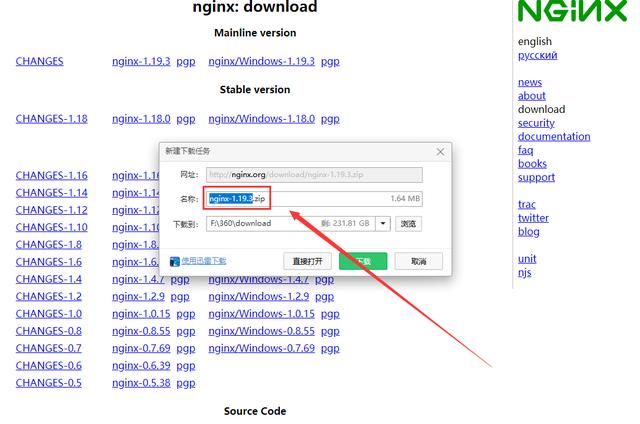Open the CHANGES-1.12 link
This screenshot has width=640, height=424.
(x=51, y=210)
